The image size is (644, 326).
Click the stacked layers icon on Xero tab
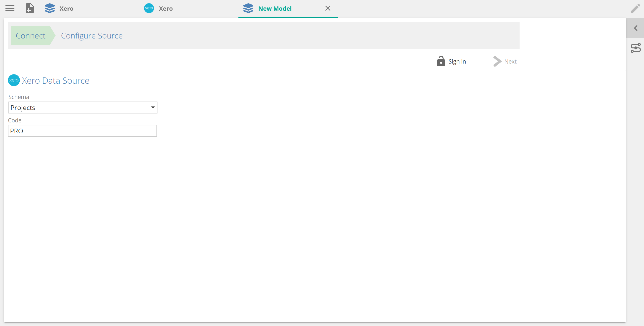tap(49, 8)
